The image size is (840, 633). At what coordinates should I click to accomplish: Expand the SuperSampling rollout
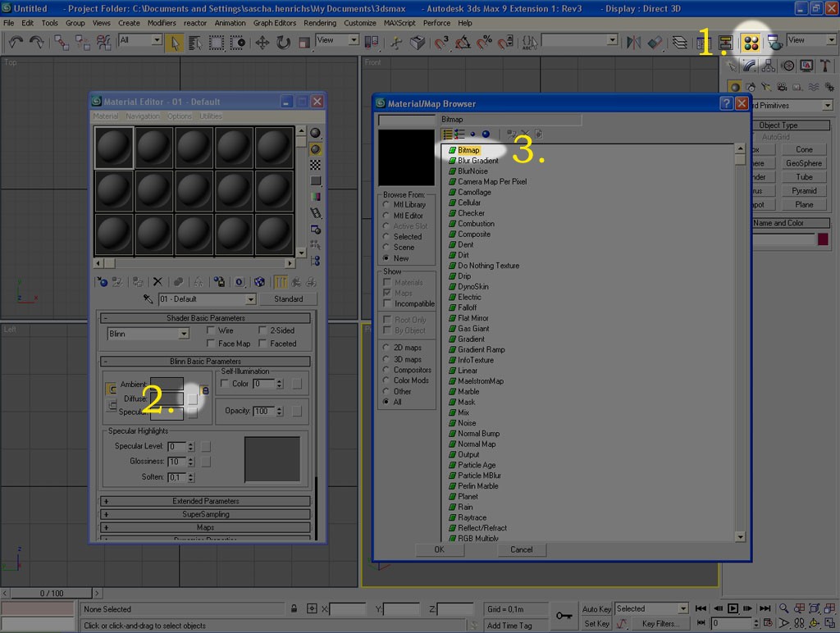pyautogui.click(x=206, y=514)
